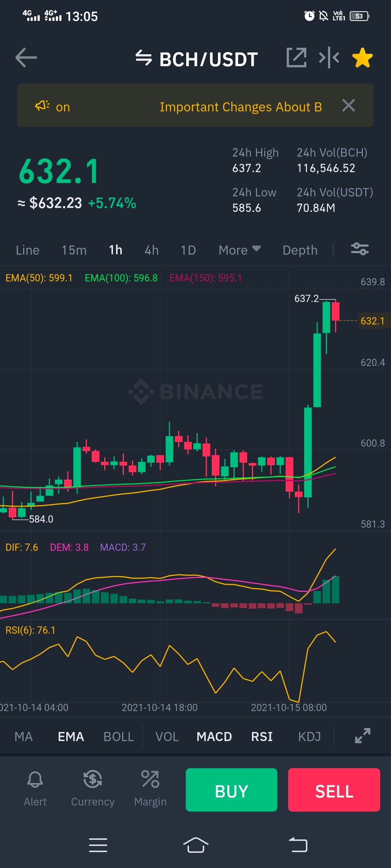Open chart settings sliders icon

[360, 249]
